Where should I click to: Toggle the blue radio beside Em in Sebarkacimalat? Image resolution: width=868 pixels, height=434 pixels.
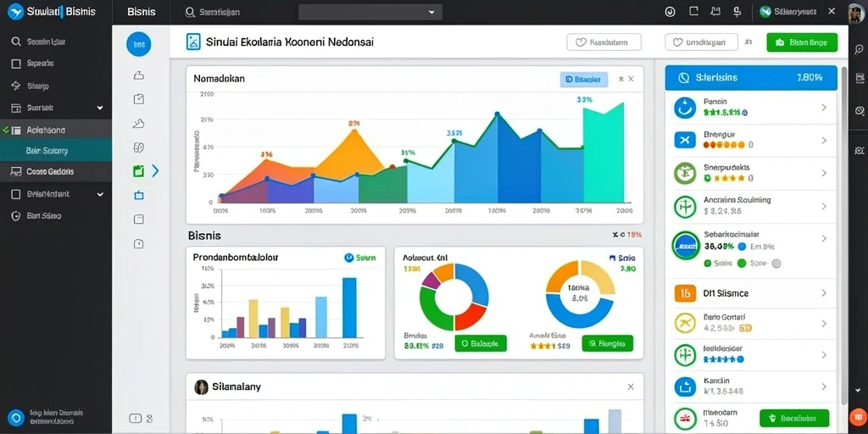click(743, 247)
